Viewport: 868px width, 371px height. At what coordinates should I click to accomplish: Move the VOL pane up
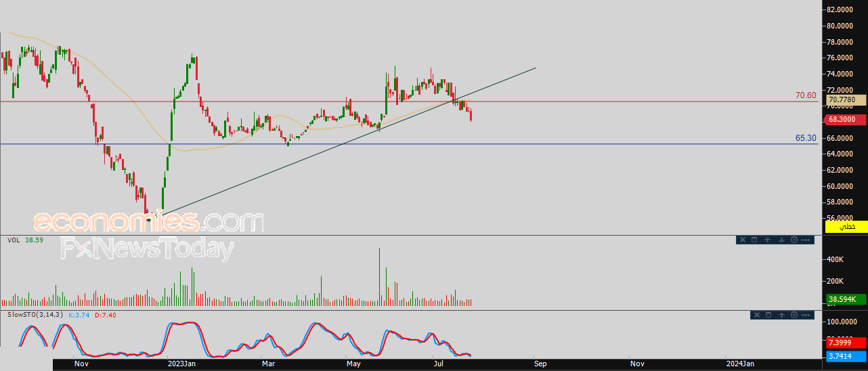point(768,240)
